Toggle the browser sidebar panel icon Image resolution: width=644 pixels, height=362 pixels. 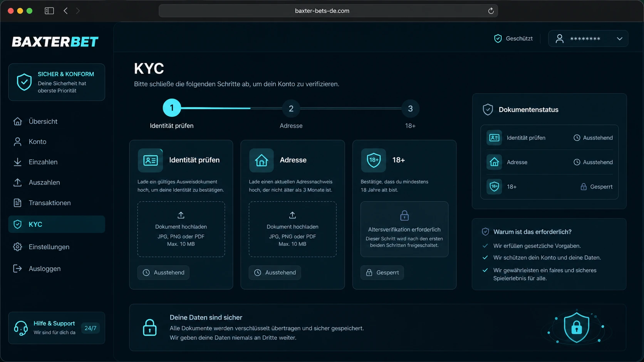tap(49, 11)
